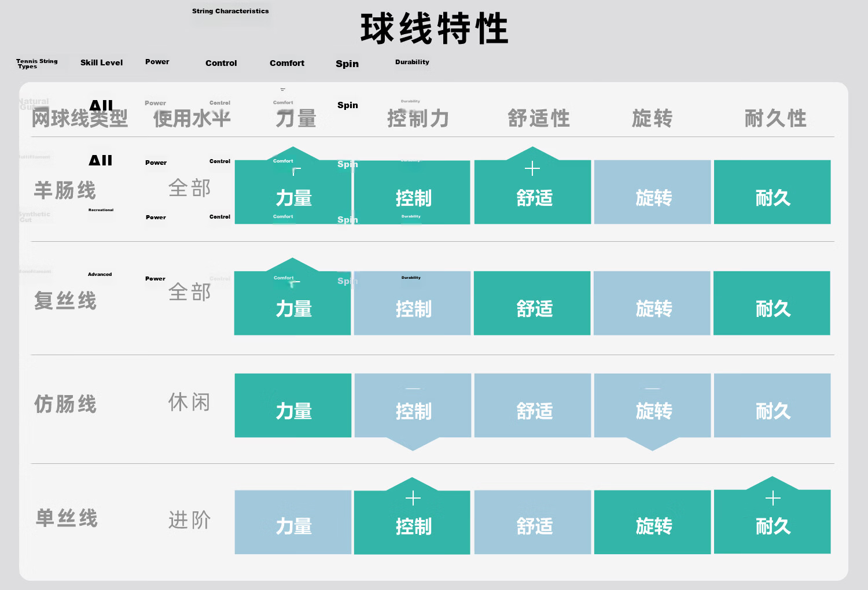
Task: Click the 耐久性 column header
Action: coord(775,119)
